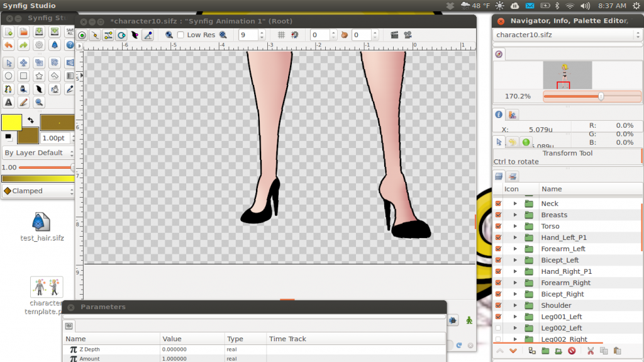Select the Eyedropper tool
644x362 pixels.
click(x=70, y=89)
